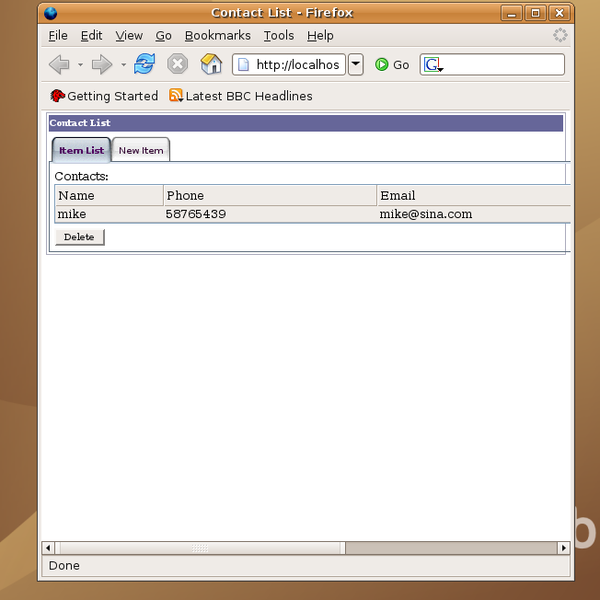The image size is (600, 600).
Task: Click the Contacts: label
Action: point(81,176)
